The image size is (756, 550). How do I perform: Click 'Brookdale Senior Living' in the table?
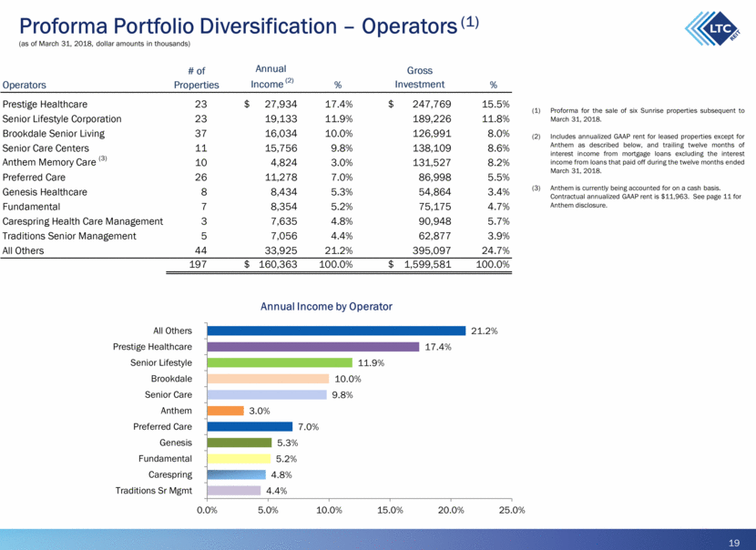tap(53, 134)
